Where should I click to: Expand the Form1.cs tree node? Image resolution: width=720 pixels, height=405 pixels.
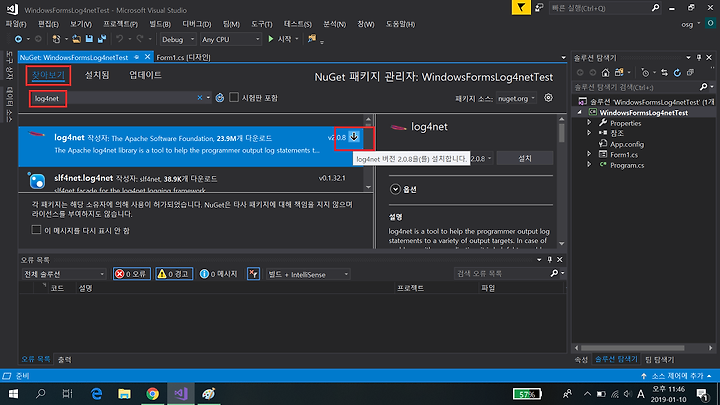[589, 154]
